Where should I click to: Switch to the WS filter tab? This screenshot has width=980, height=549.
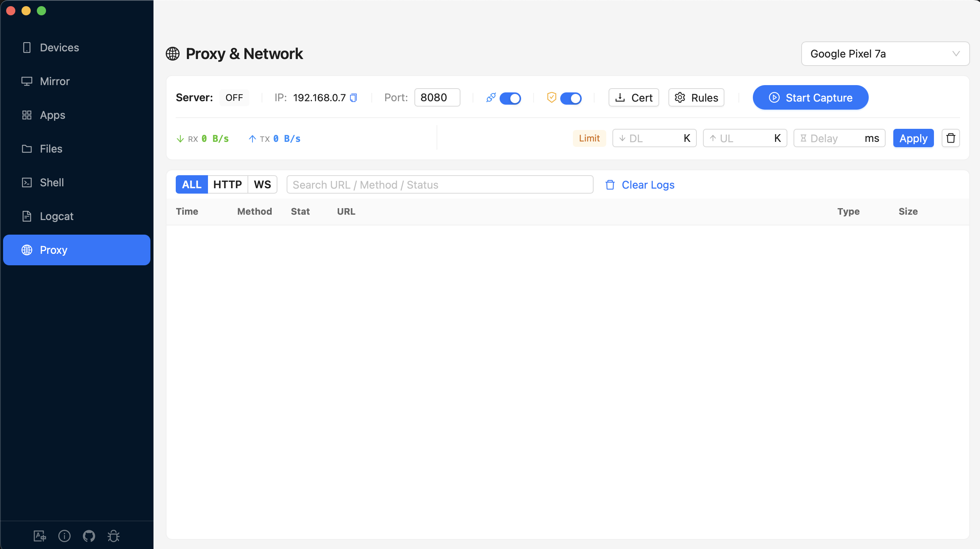(262, 184)
